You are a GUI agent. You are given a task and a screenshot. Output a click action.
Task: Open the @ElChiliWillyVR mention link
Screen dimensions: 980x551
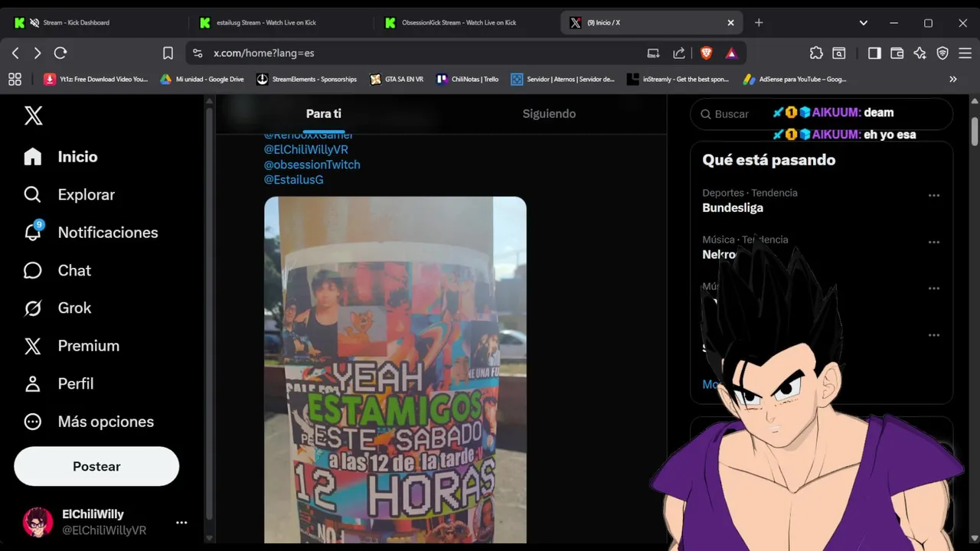306,149
